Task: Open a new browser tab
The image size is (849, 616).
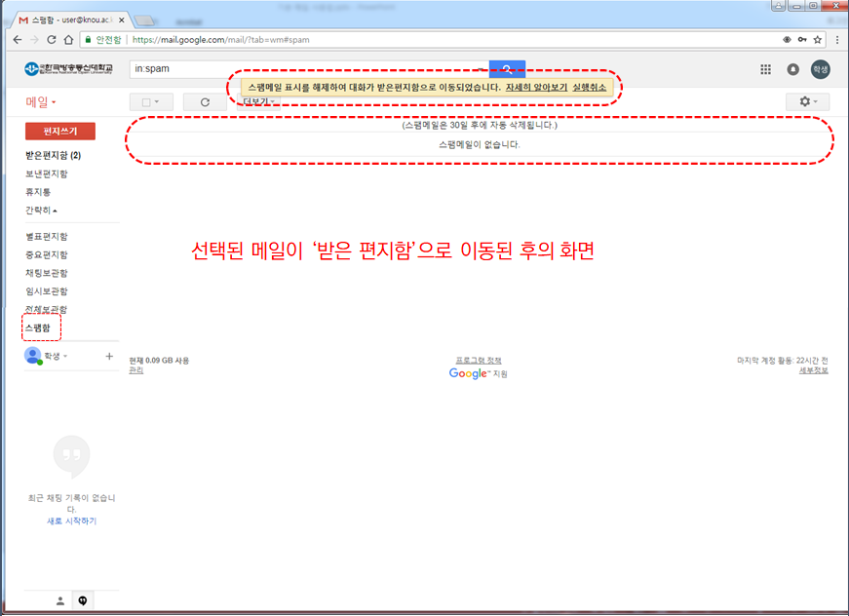Action: [144, 20]
